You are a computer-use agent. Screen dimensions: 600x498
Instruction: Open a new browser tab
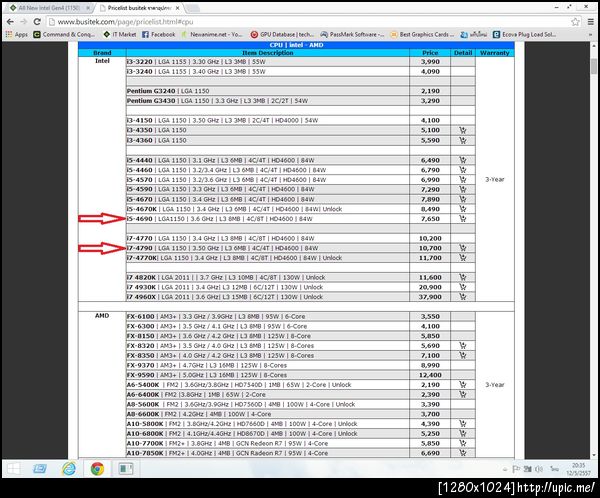(192, 8)
